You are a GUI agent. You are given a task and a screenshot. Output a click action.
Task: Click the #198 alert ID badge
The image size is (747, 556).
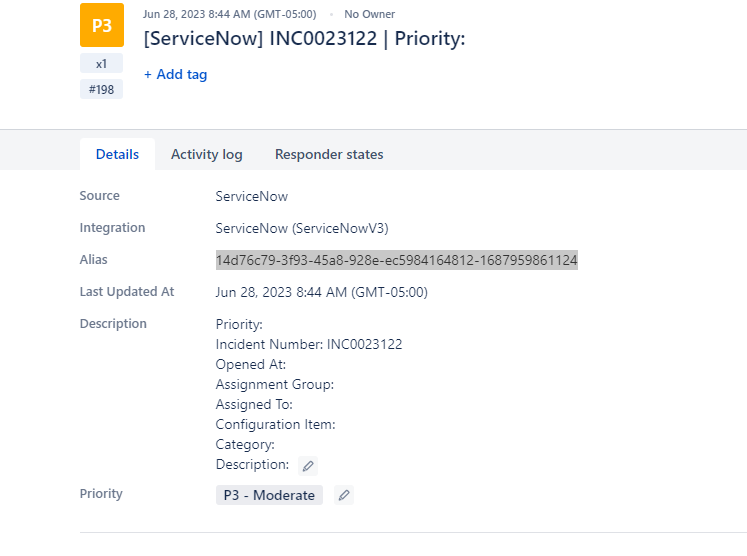(101, 89)
